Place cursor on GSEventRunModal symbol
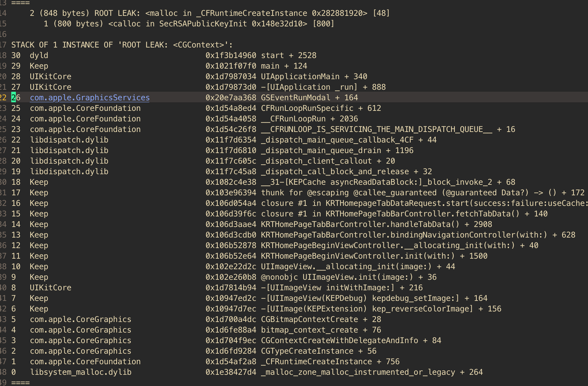Image resolution: width=588 pixels, height=386 pixels. click(x=295, y=98)
